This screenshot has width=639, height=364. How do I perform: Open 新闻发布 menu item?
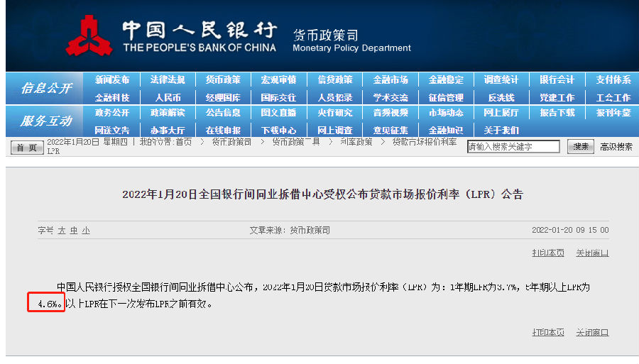(x=112, y=79)
